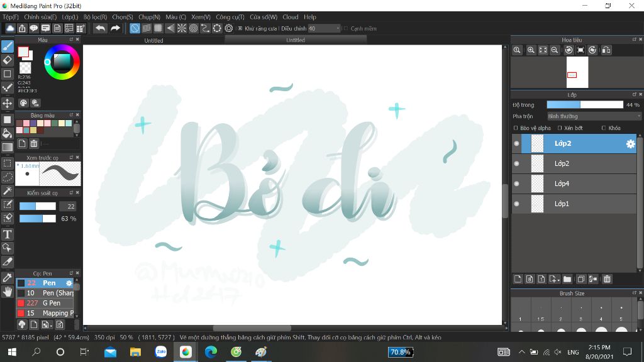Select the Move tool
Image resolution: width=644 pixels, height=362 pixels.
(x=8, y=103)
